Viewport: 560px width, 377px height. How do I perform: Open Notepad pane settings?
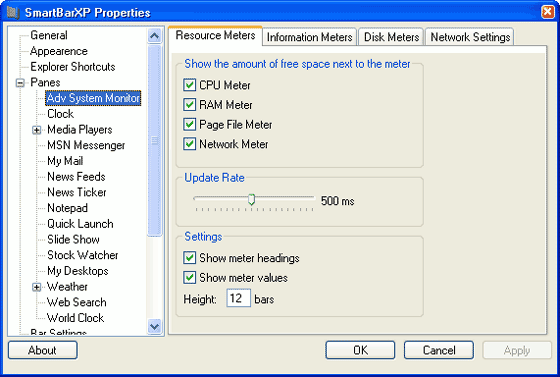click(68, 208)
